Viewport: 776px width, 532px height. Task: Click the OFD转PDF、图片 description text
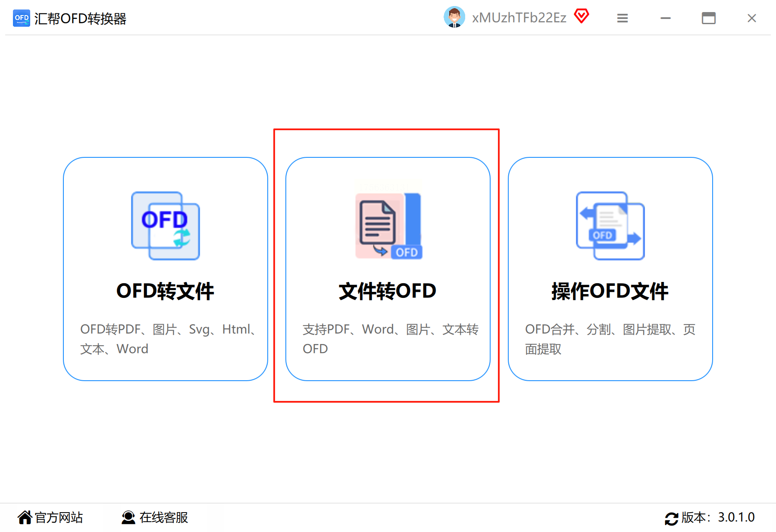[x=169, y=339]
